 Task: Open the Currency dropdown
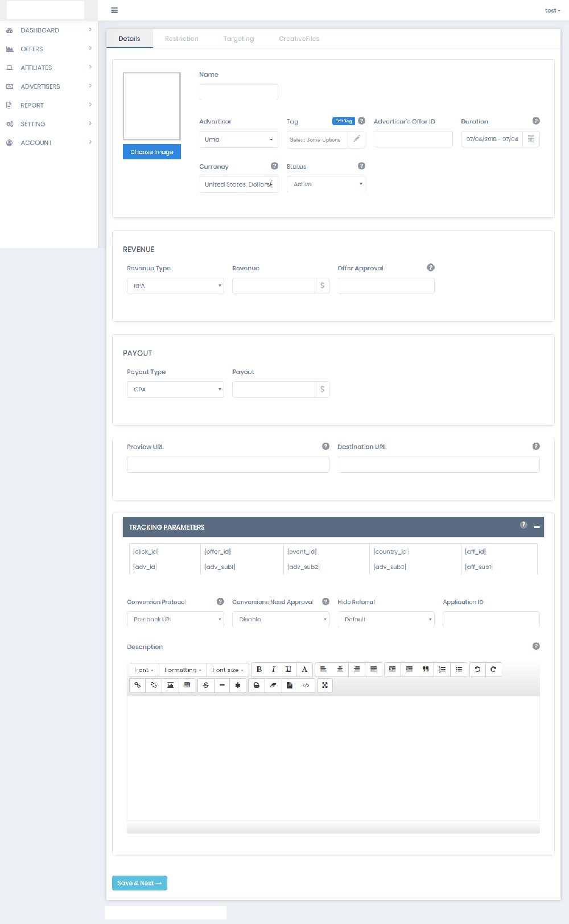click(x=238, y=184)
